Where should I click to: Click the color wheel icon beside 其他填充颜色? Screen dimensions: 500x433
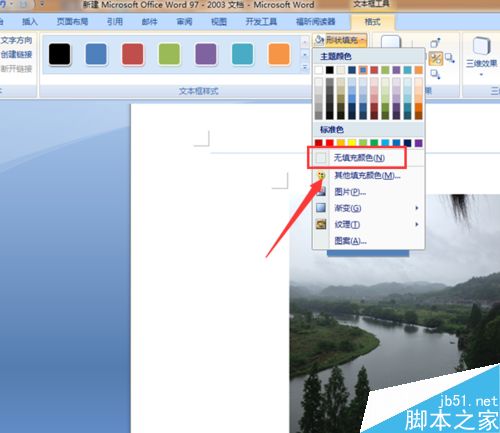[x=321, y=175]
